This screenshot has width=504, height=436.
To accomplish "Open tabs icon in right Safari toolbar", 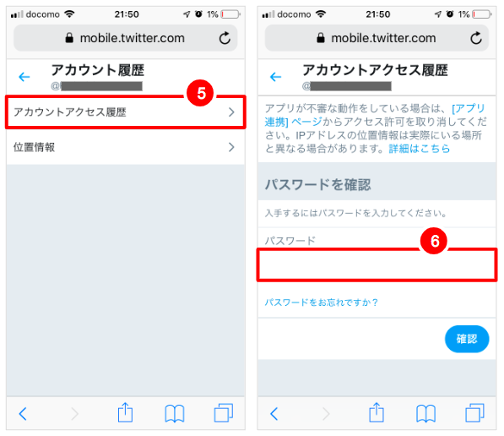I will [x=474, y=413].
